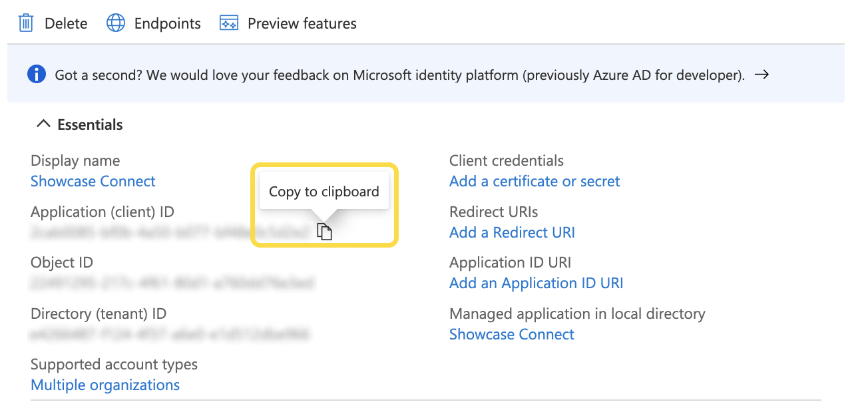Select Add a Redirect URI
This screenshot has height=410, width=868.
(512, 232)
